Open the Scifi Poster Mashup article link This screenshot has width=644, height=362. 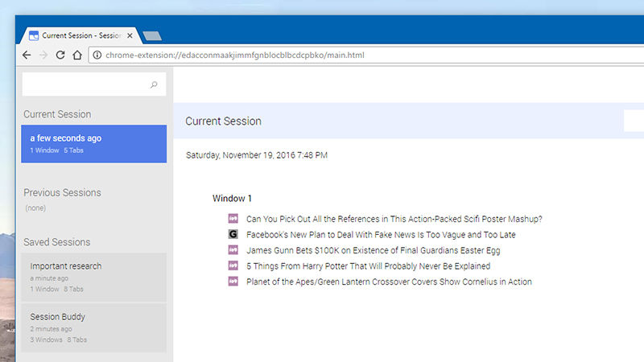(x=394, y=219)
